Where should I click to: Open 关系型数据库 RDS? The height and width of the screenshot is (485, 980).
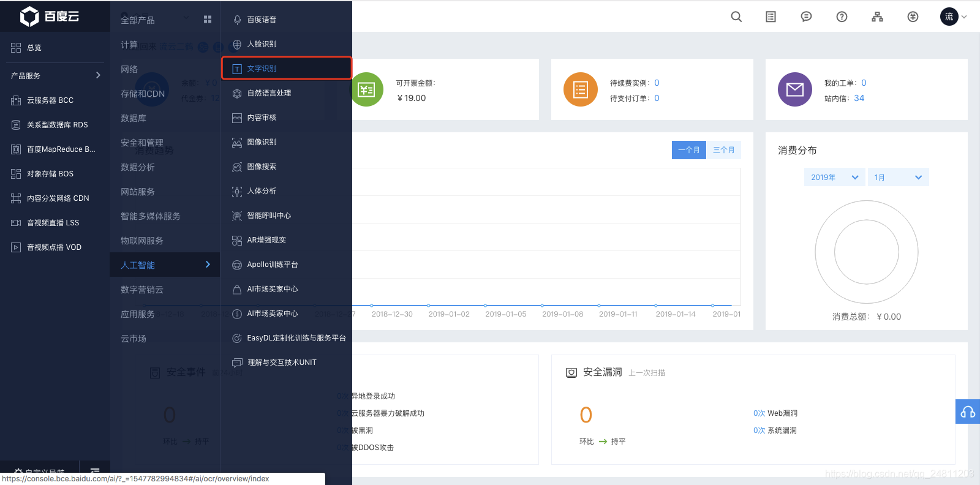click(x=55, y=125)
